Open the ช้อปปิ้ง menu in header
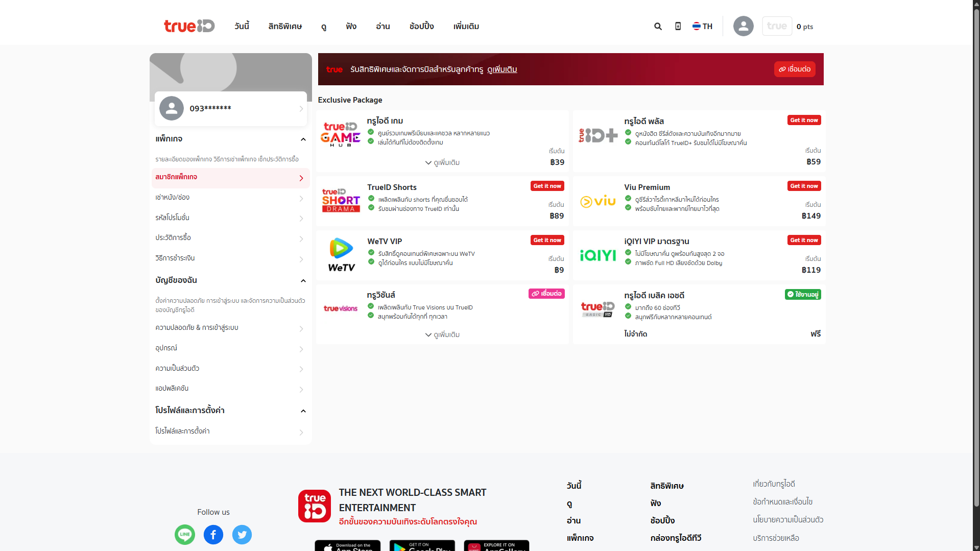The width and height of the screenshot is (980, 551). (x=422, y=26)
